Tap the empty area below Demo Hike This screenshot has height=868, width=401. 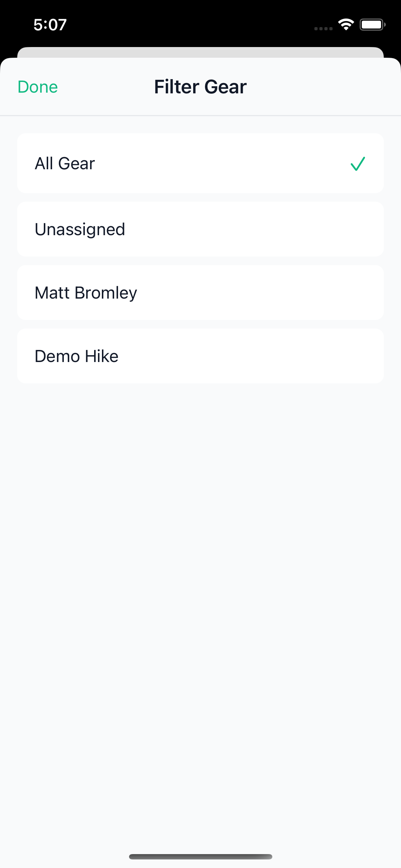[x=200, y=570]
